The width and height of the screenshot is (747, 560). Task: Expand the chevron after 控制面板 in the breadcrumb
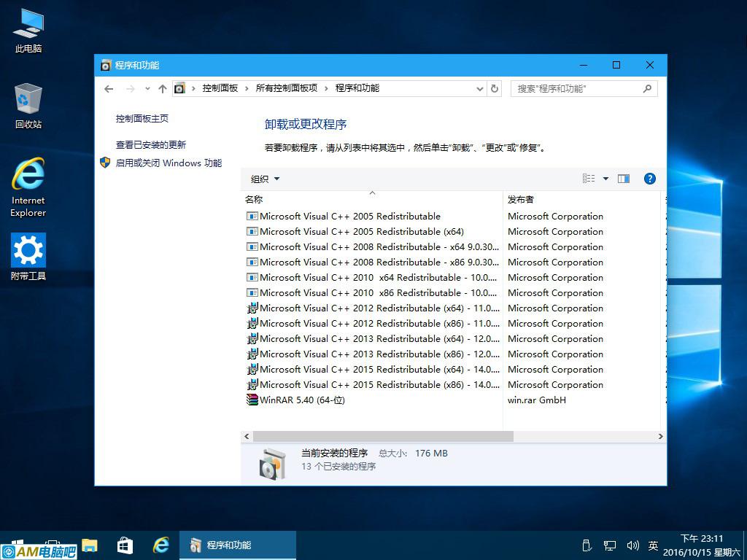click(247, 88)
